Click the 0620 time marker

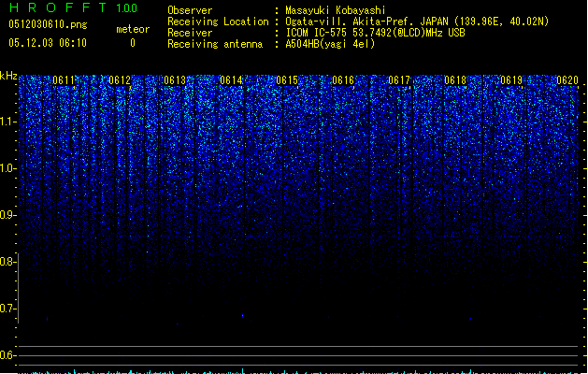567,80
